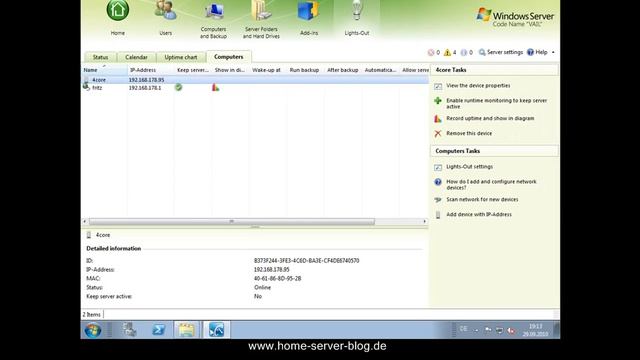Screen dimensions: 640x360
Task: Open the Windows Start button
Action: [x=93, y=330]
